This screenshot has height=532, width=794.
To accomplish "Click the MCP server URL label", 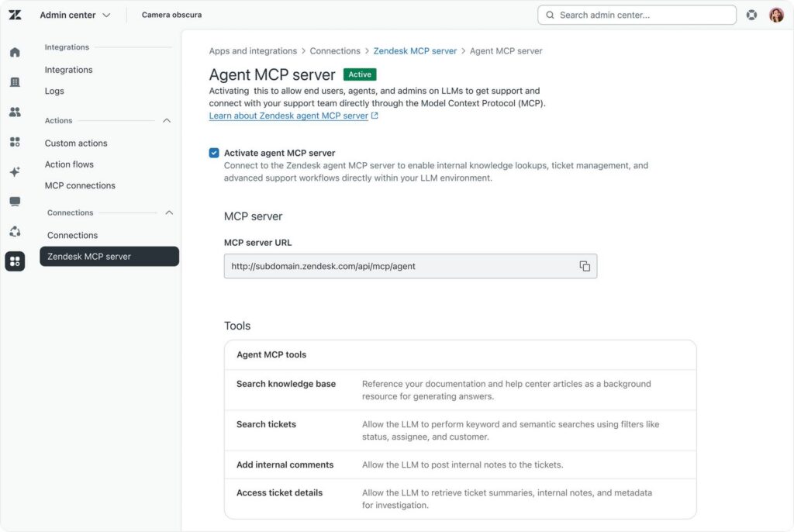I will coord(257,243).
